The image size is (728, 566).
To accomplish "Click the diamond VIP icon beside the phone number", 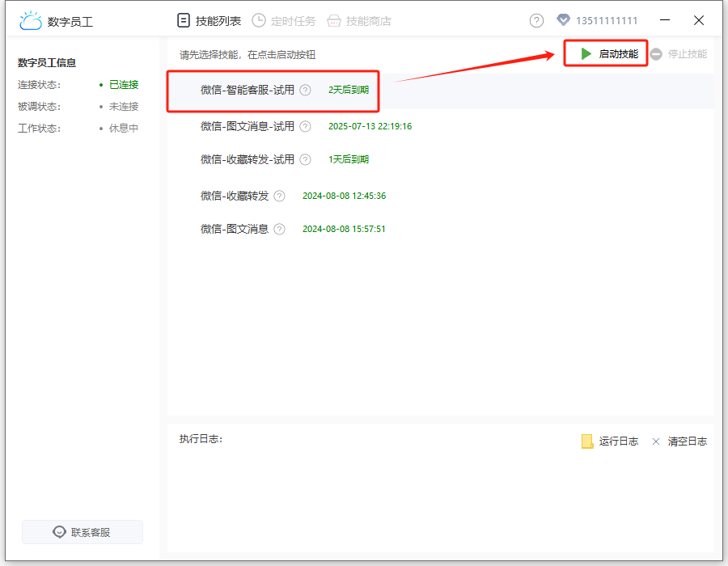I will click(x=563, y=20).
